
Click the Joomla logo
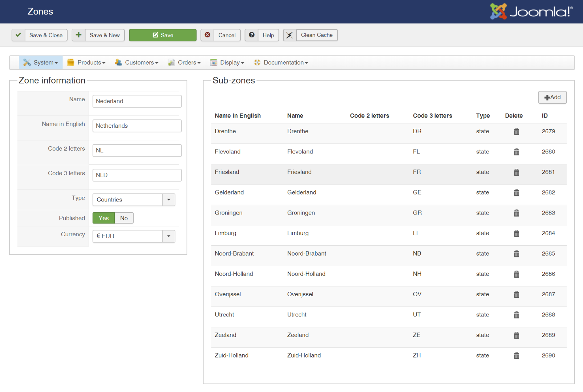[531, 12]
